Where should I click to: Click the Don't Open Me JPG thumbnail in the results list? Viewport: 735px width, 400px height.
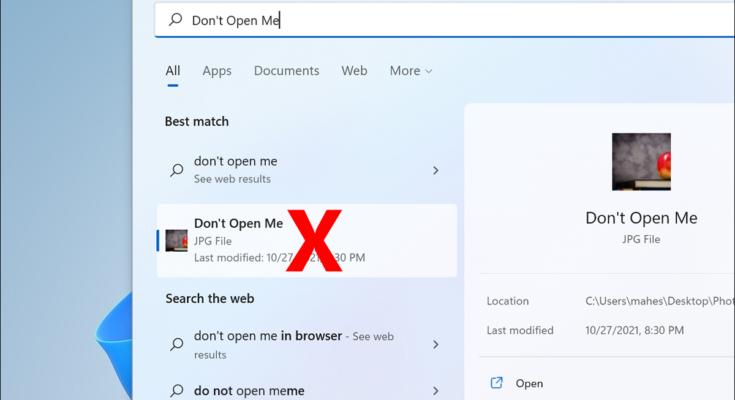pyautogui.click(x=177, y=240)
